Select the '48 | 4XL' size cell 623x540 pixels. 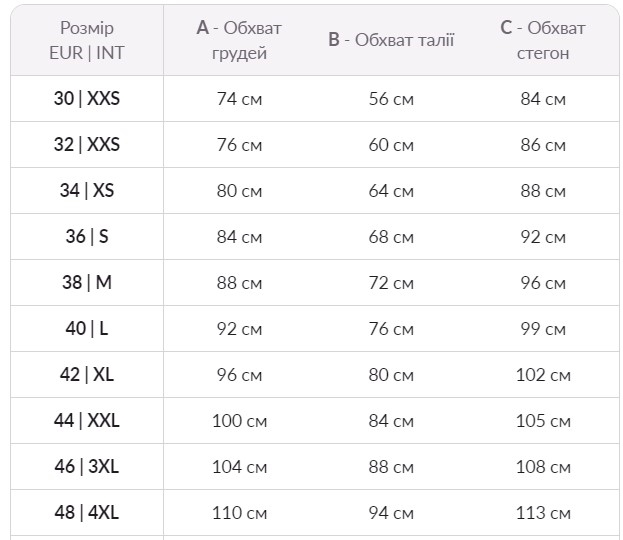(87, 513)
